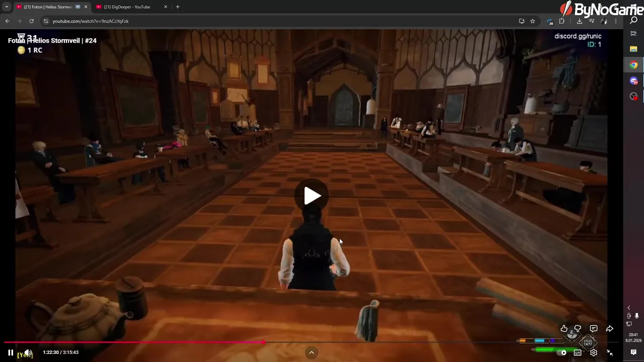Click the clock 20:41 date in tray

[x=633, y=337]
